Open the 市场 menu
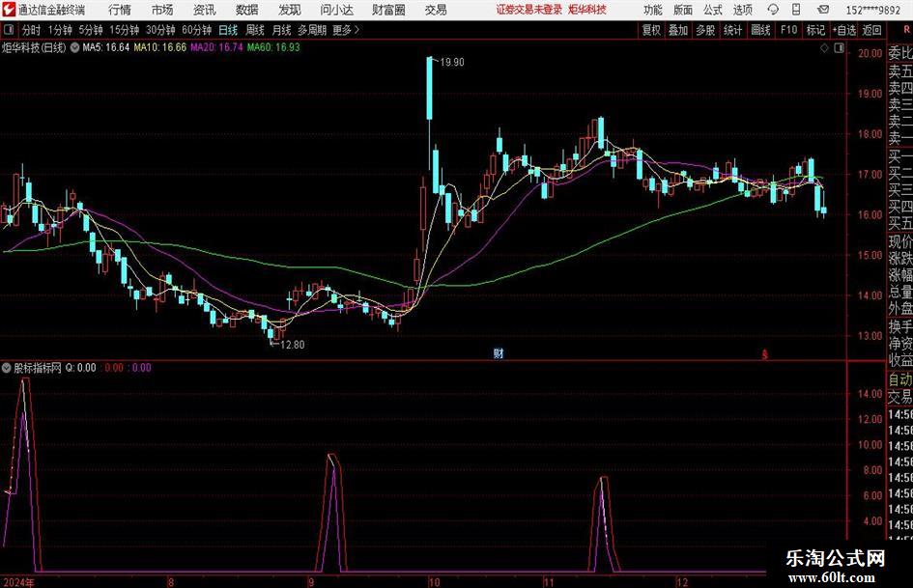913x588 pixels. coord(162,10)
